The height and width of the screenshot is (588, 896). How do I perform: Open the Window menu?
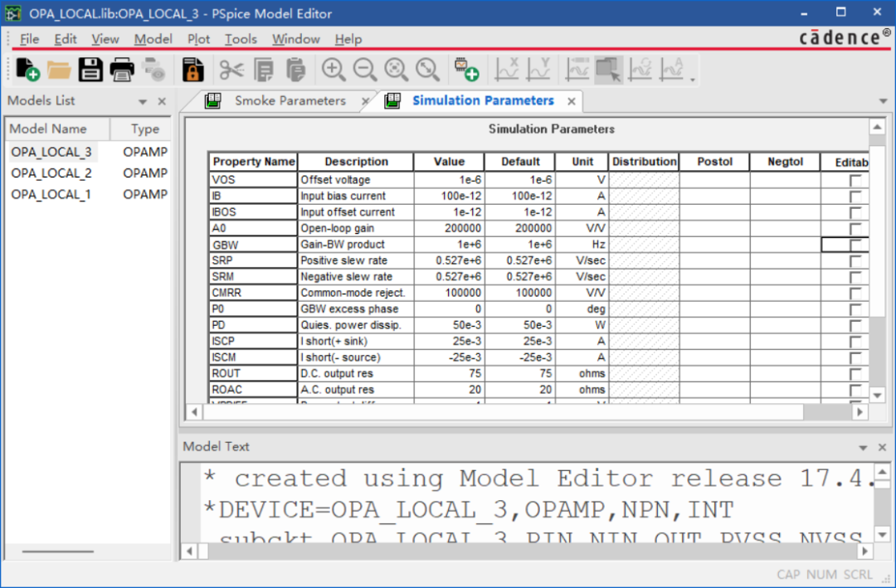coord(295,39)
